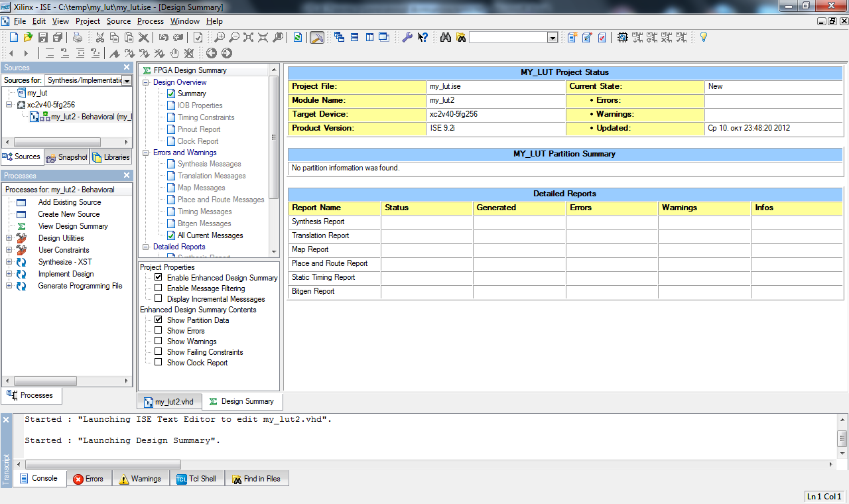Switch to the Libraries tab
This screenshot has height=504, width=849.
(x=111, y=157)
